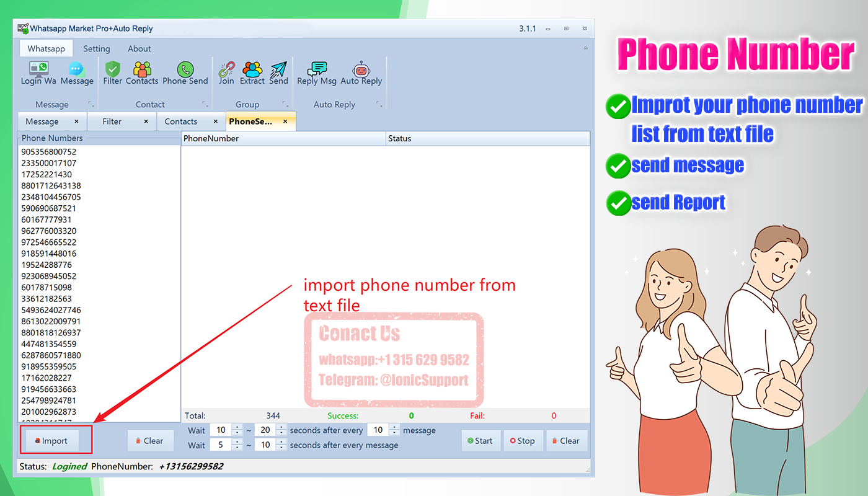Click the group Send paper-plane icon
Image resolution: width=868 pixels, height=496 pixels.
point(279,73)
